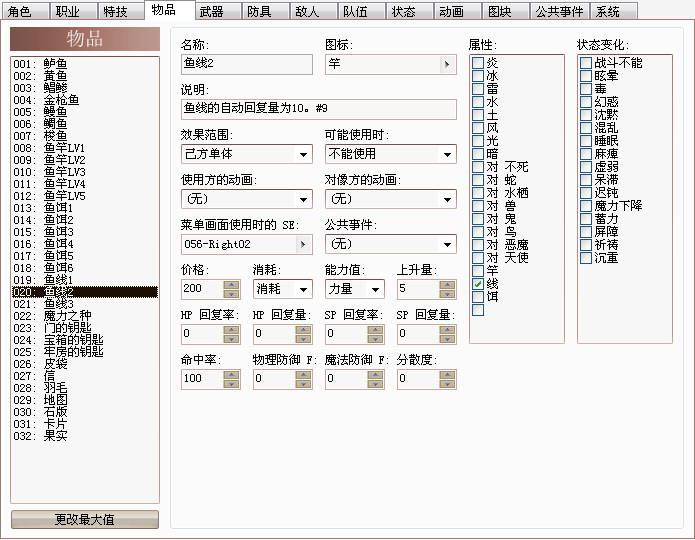Increase HP 回复量 with up arrow
695x540 pixels.
coord(303,329)
